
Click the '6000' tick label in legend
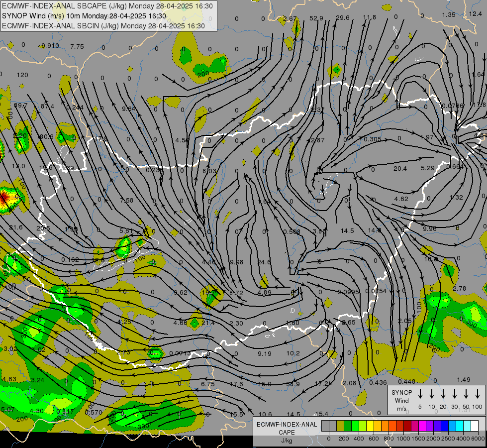click(x=479, y=439)
